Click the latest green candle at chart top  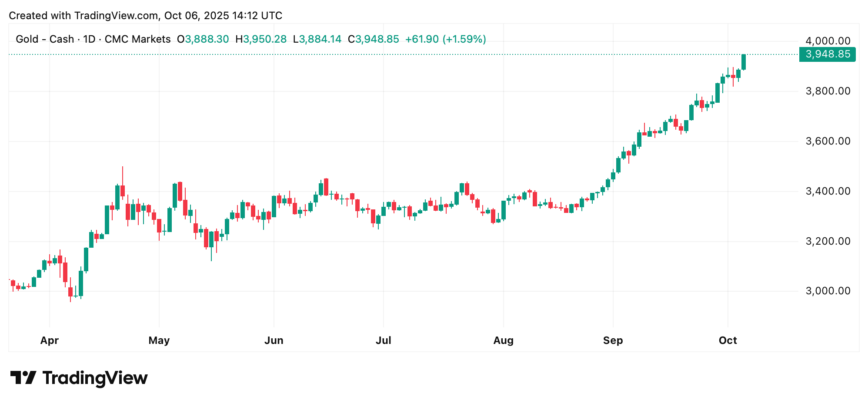744,62
